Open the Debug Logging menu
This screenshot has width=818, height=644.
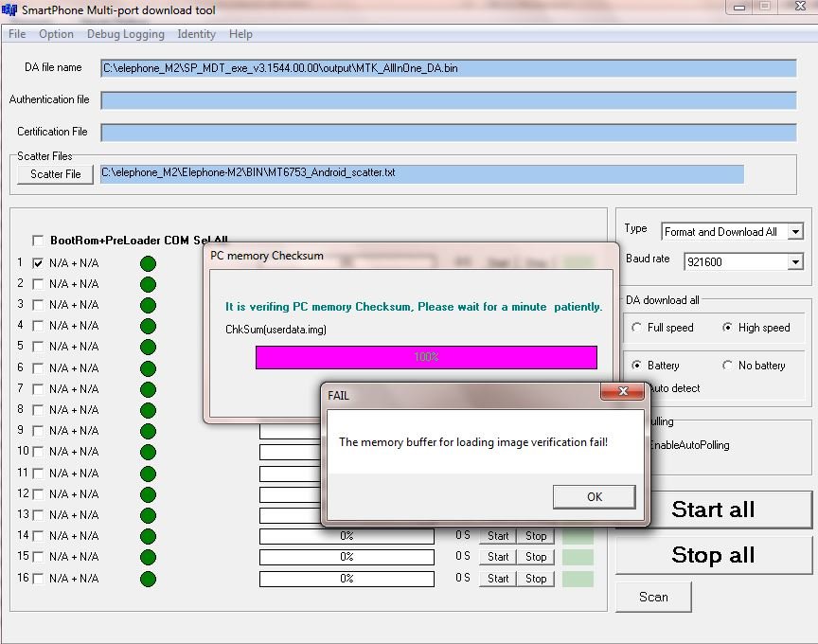tap(126, 34)
